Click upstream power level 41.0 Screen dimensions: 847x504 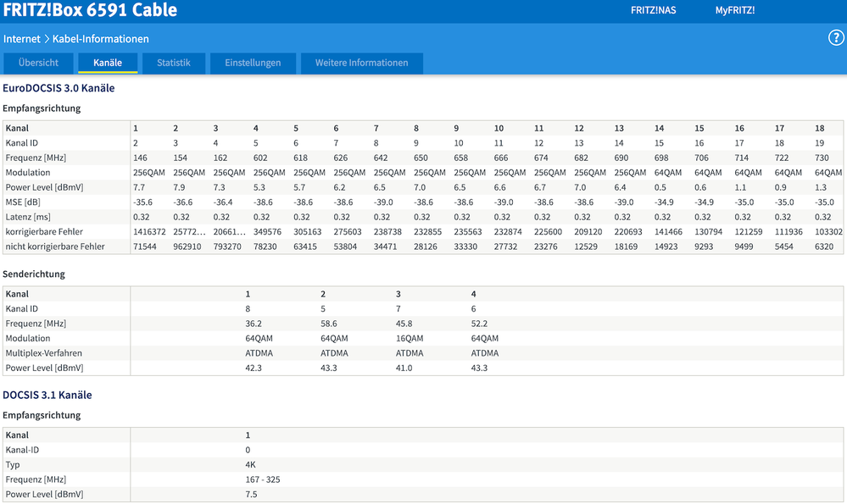pyautogui.click(x=404, y=368)
